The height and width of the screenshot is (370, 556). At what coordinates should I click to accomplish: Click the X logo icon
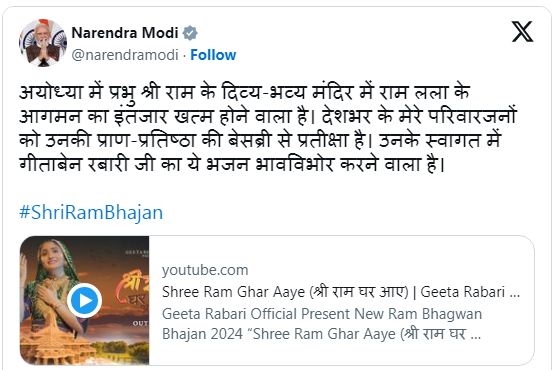point(522,32)
